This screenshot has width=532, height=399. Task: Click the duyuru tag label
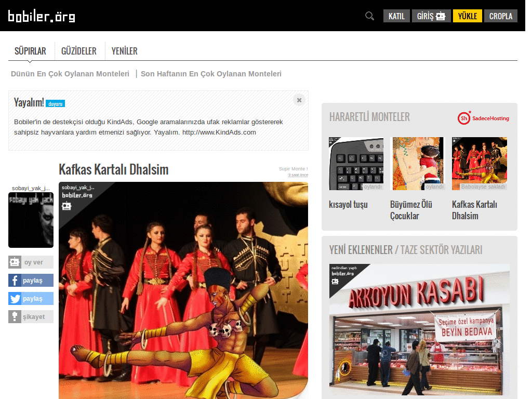(55, 104)
